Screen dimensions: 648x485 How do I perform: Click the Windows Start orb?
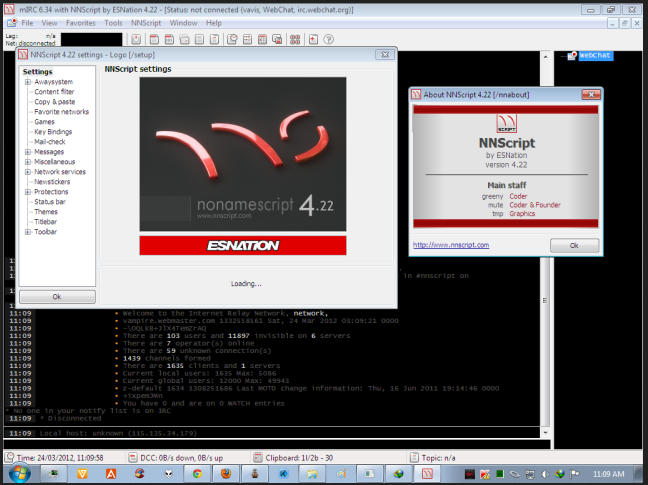[18, 472]
